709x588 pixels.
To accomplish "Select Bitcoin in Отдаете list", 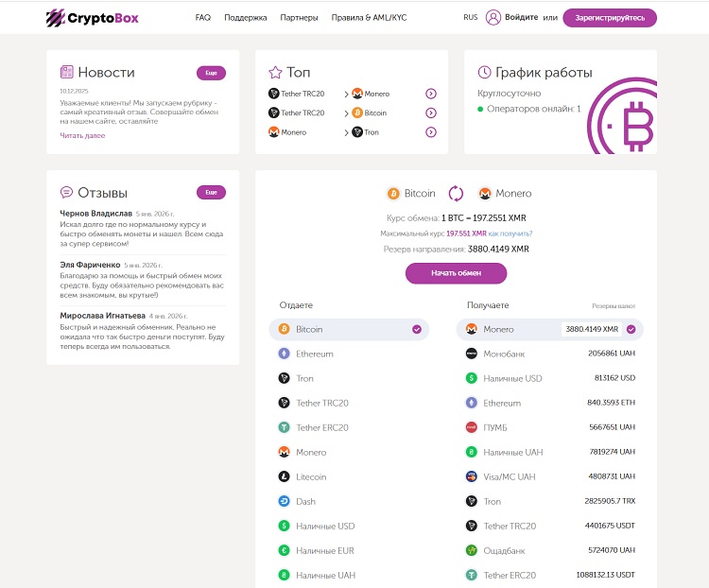I will click(x=349, y=329).
